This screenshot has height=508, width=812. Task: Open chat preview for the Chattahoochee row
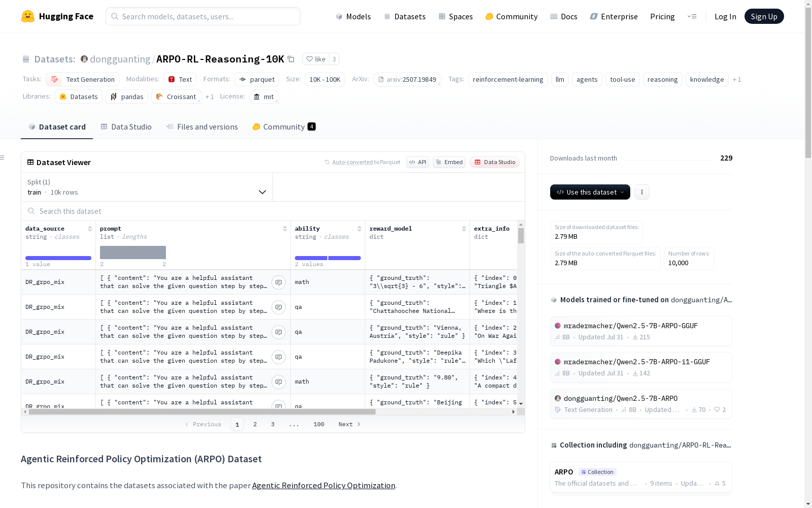pyautogui.click(x=279, y=307)
